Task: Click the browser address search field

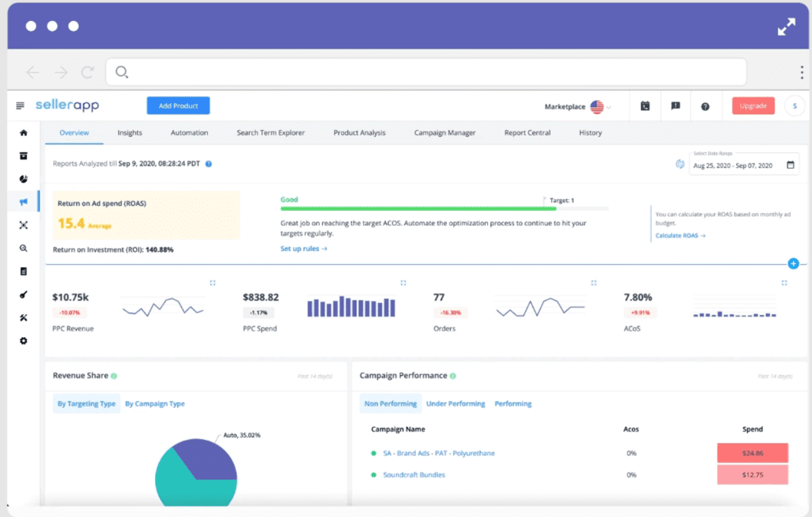Action: (x=426, y=72)
